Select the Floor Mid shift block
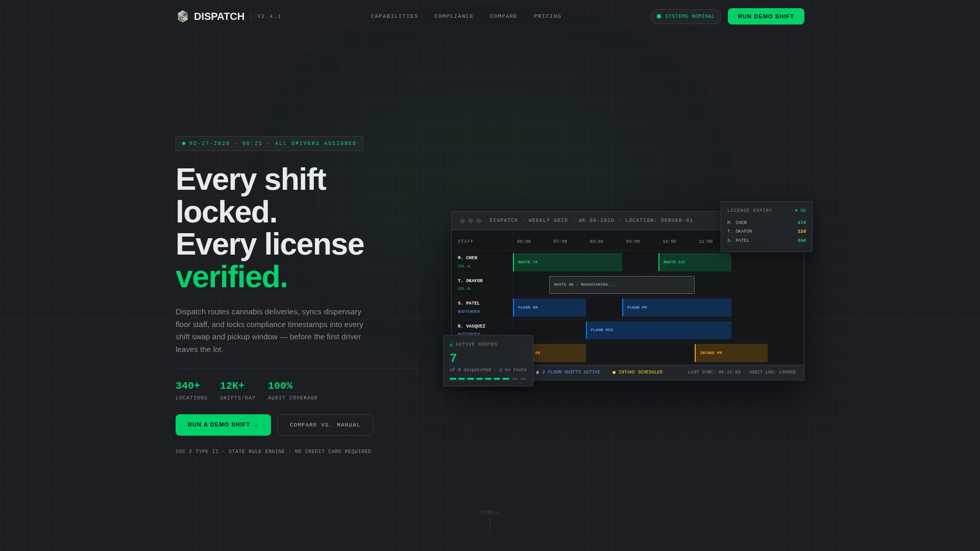 pyautogui.click(x=658, y=330)
